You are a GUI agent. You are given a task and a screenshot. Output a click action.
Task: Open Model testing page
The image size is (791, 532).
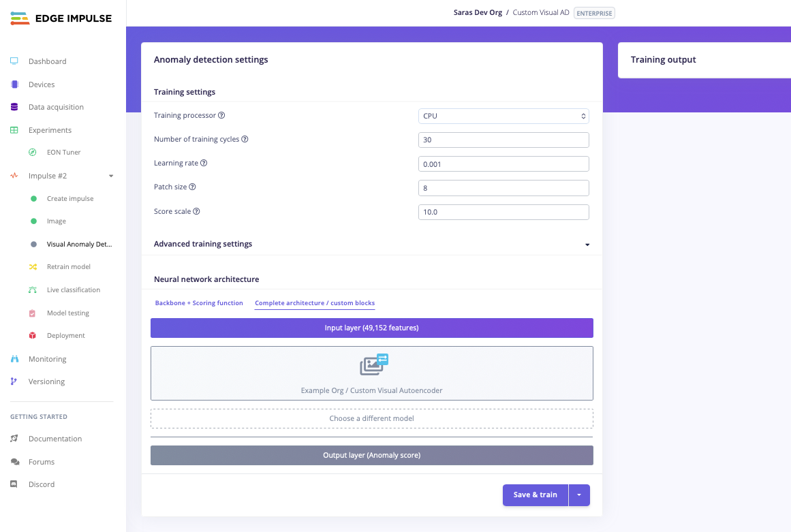click(x=68, y=313)
